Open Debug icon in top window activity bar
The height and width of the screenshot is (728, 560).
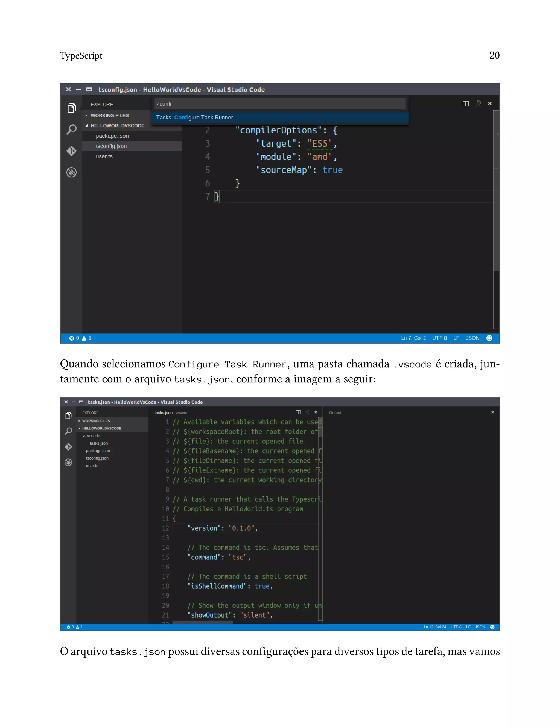click(x=71, y=172)
